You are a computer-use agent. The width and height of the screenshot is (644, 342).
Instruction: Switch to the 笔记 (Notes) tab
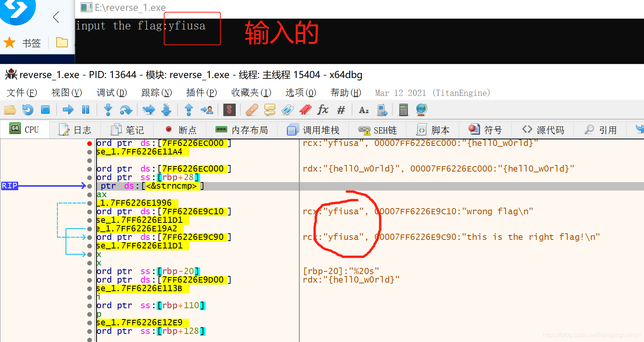(127, 130)
